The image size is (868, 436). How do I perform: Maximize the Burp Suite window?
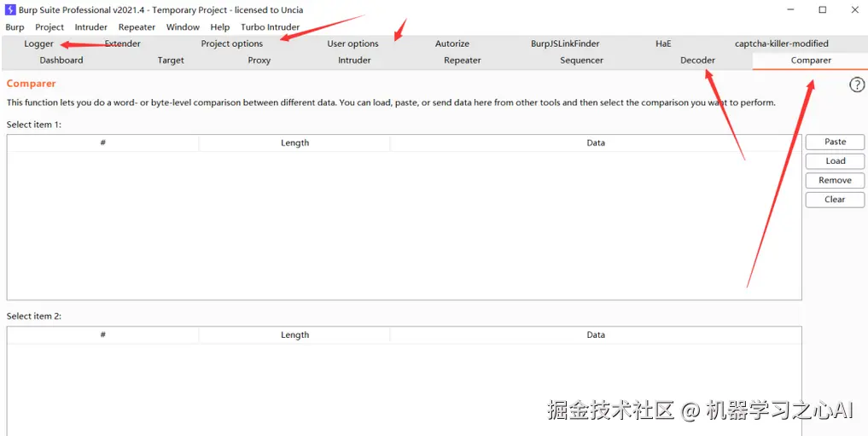pyautogui.click(x=823, y=9)
